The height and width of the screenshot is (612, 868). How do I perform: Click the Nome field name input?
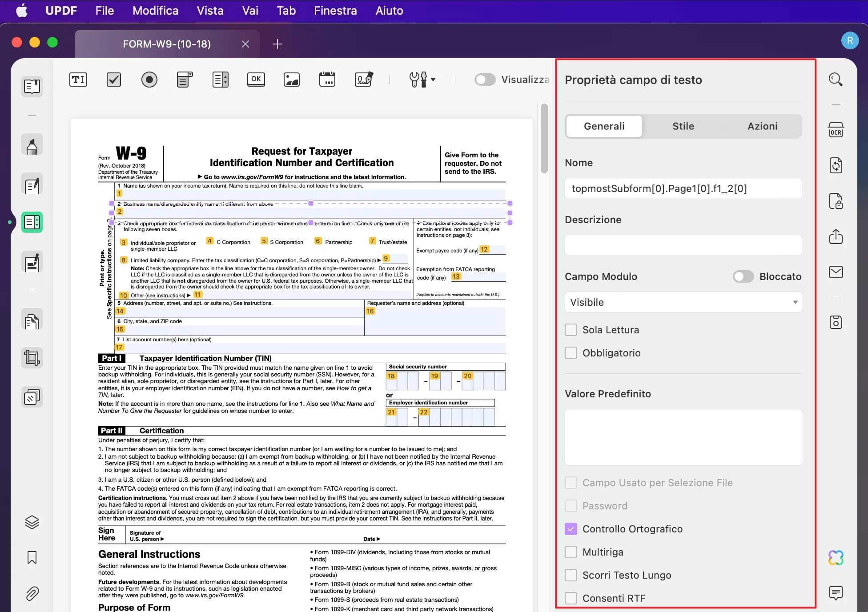[683, 188]
